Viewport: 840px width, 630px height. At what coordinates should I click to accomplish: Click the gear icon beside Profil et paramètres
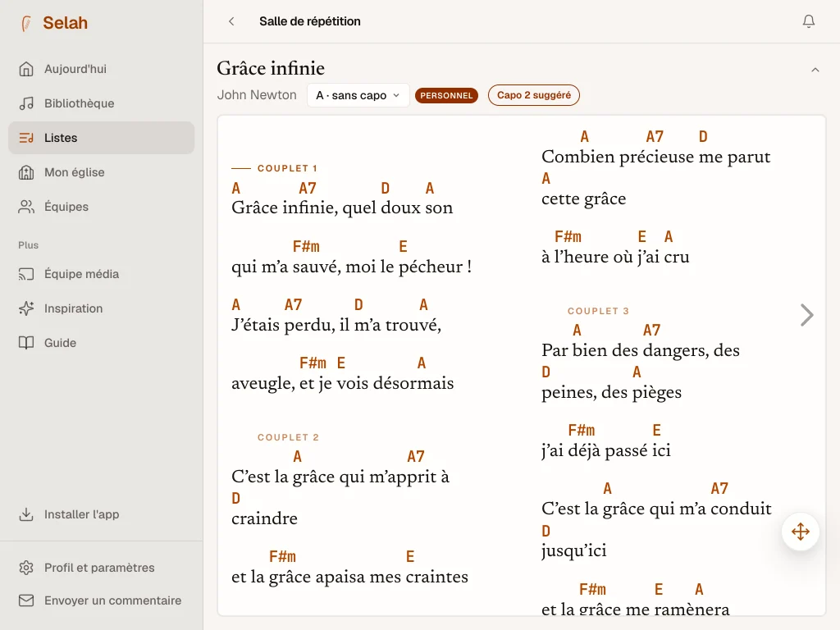click(26, 568)
